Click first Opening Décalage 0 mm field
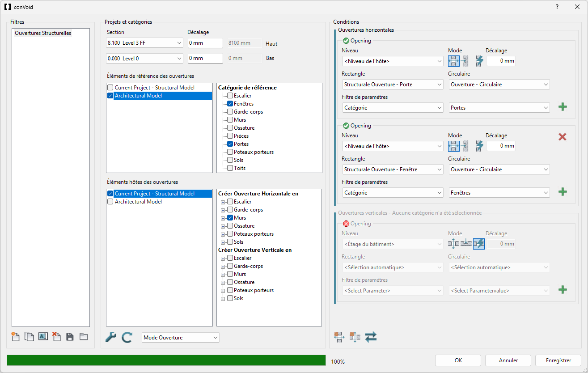Viewport: 588px width, 373px height. pos(501,61)
